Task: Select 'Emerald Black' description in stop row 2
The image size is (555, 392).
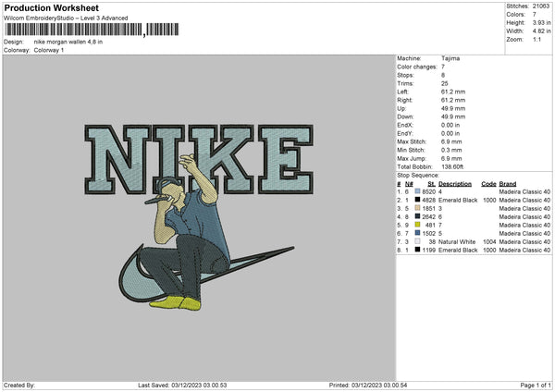Action: 458,201
